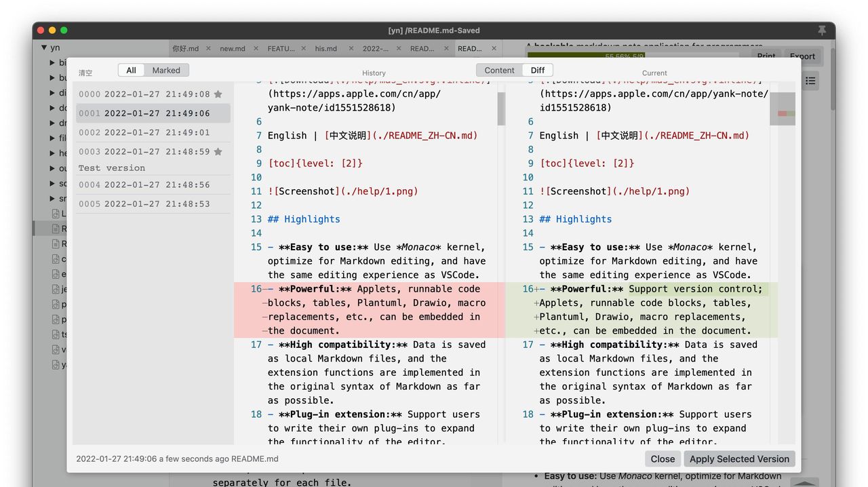This screenshot has height=487, width=868.
Task: Close the 你好.md tab
Action: coord(208,49)
